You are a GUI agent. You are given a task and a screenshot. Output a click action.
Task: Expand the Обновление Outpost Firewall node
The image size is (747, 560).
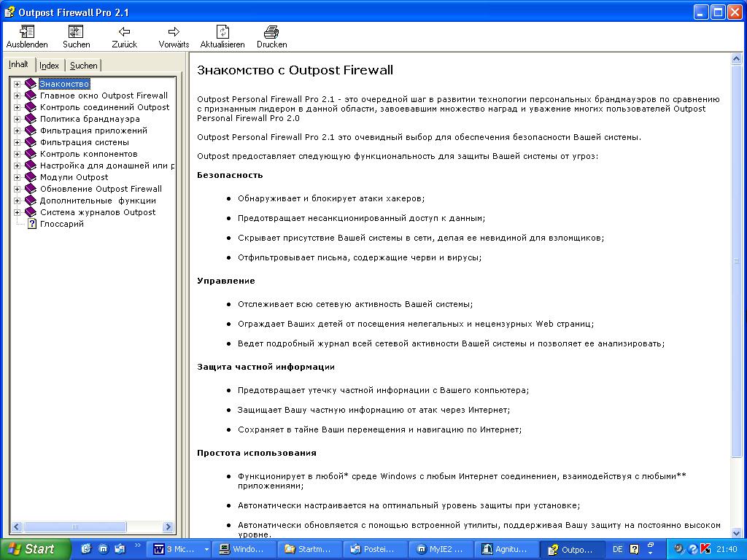(18, 189)
